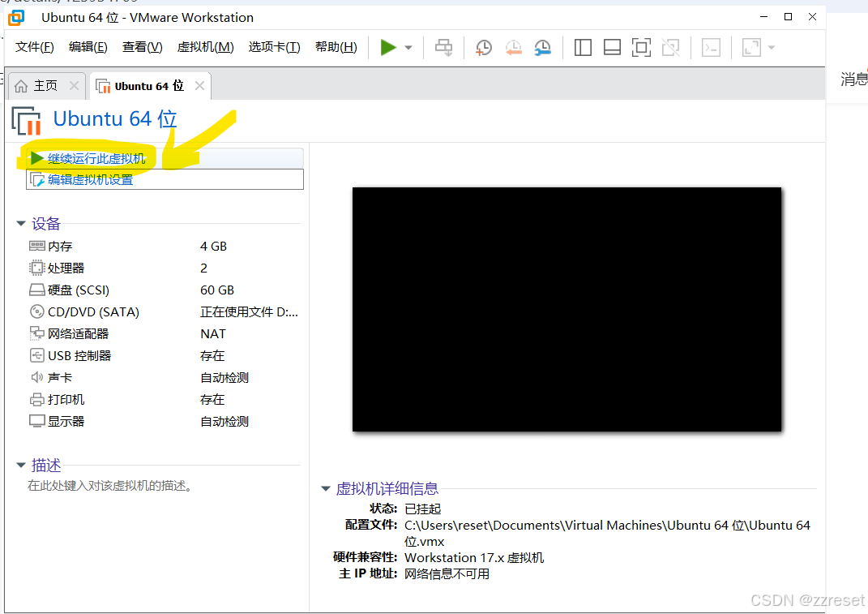Take a snapshot with the clock-plus icon
This screenshot has width=868, height=614.
pos(483,48)
